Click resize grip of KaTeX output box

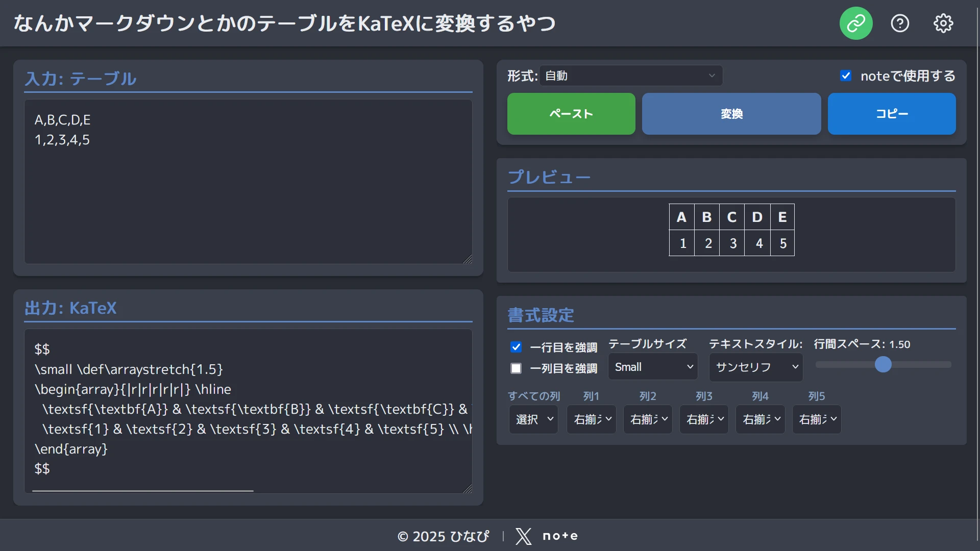(x=468, y=489)
